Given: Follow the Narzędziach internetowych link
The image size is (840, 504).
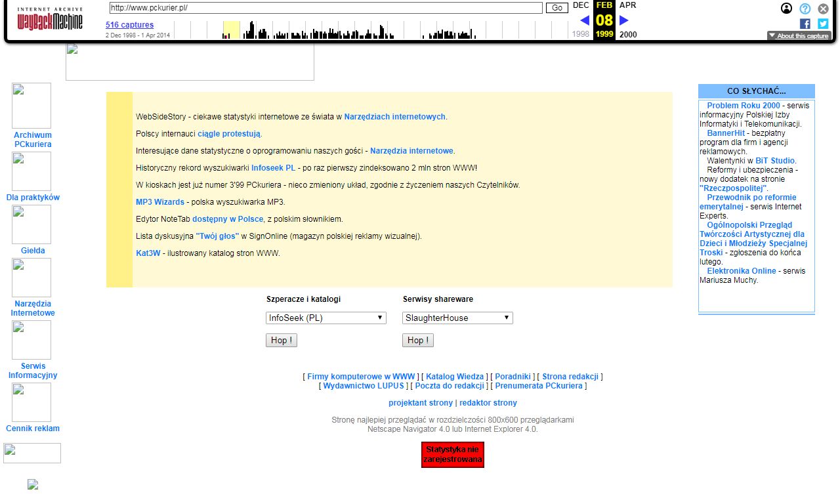Looking at the screenshot, I should (x=395, y=117).
